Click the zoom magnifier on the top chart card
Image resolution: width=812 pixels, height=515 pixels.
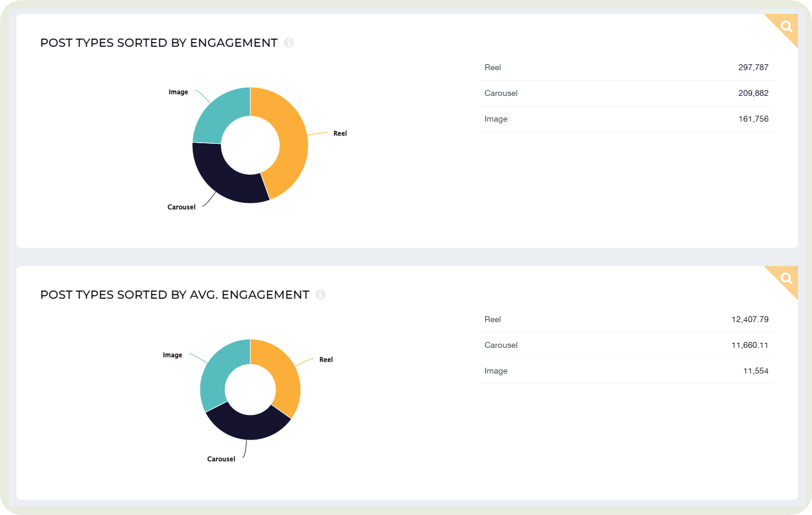(786, 26)
